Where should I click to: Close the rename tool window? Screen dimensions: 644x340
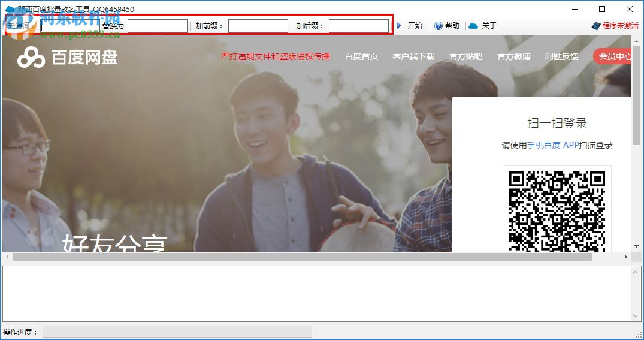(x=629, y=9)
